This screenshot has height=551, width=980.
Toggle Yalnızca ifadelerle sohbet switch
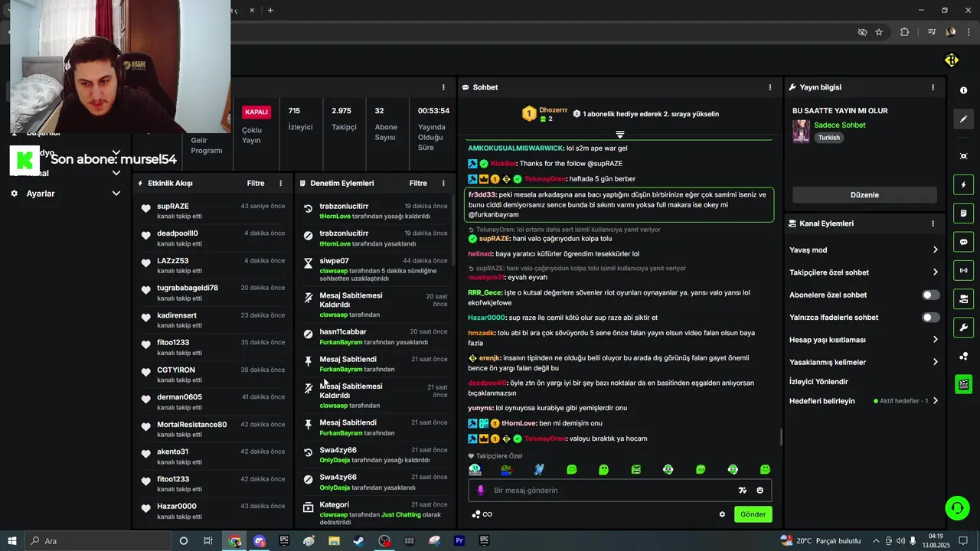point(930,317)
